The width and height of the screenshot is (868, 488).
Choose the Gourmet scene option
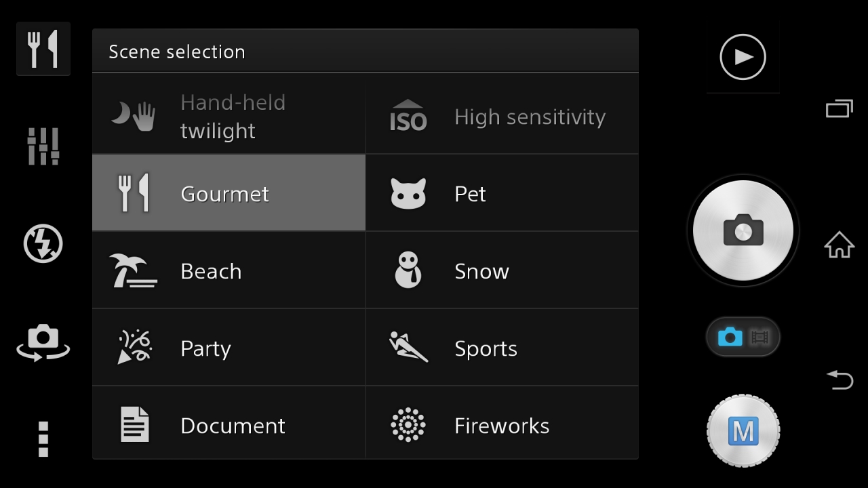(229, 194)
